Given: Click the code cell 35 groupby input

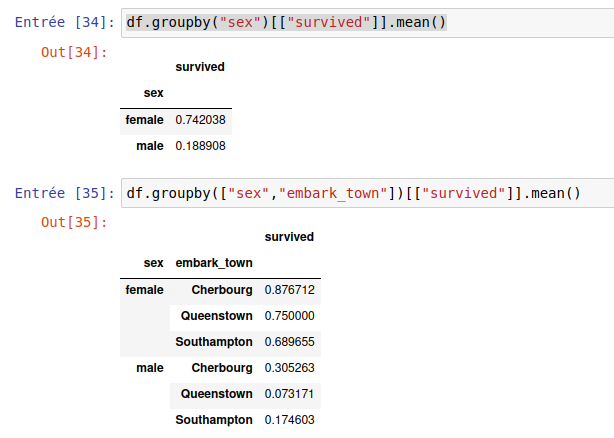Looking at the screenshot, I should [353, 192].
